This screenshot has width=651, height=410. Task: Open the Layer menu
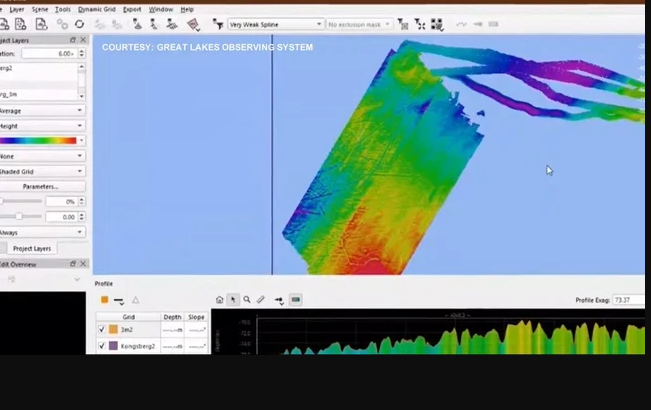(17, 9)
